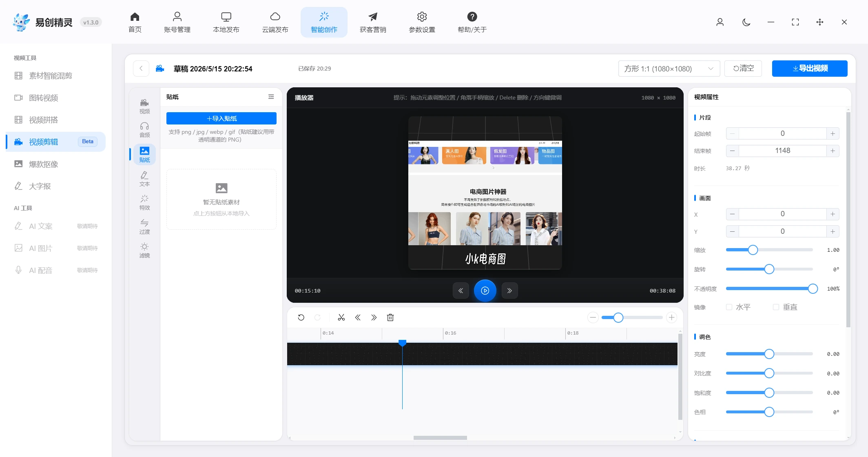Increase 起始帧 with plus button
This screenshot has height=457, width=868.
tap(833, 133)
